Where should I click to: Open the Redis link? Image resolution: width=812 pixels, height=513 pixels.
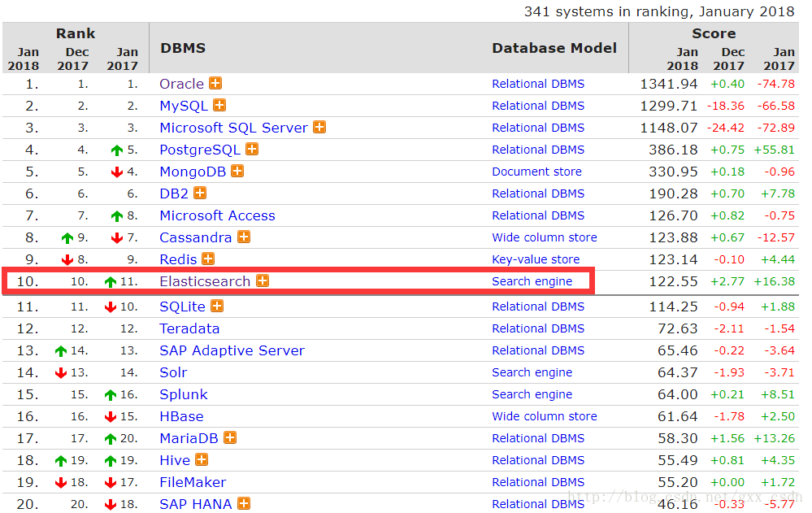click(x=178, y=259)
